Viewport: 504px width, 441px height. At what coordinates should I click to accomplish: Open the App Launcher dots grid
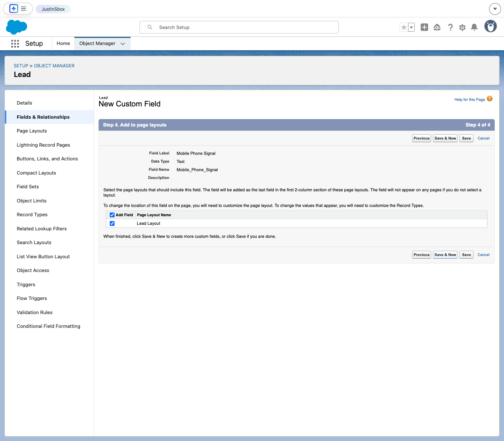point(15,44)
